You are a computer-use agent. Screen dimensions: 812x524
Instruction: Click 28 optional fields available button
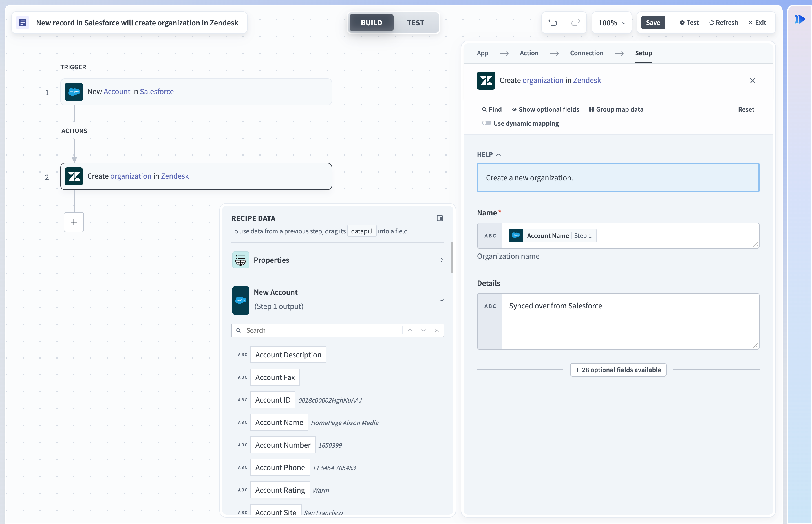[x=618, y=370]
